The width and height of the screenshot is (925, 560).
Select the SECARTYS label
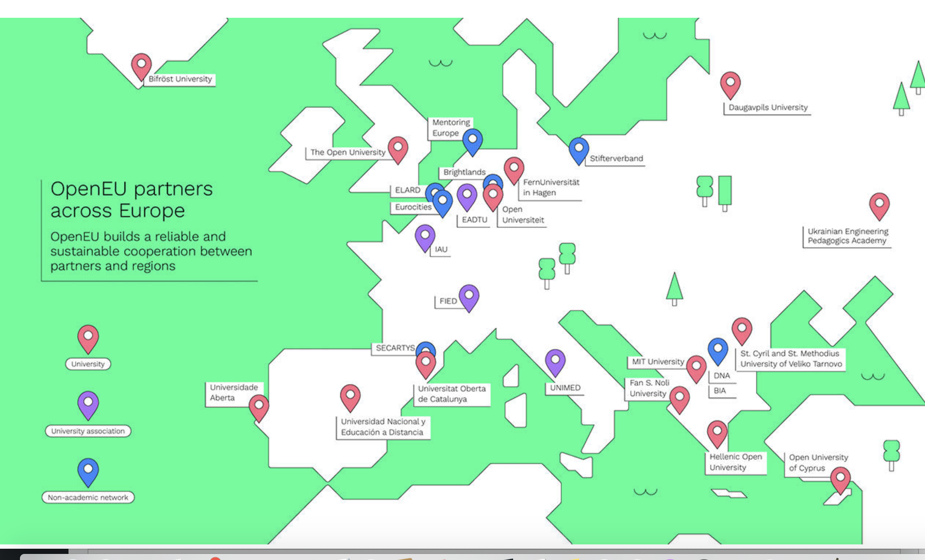tap(395, 348)
